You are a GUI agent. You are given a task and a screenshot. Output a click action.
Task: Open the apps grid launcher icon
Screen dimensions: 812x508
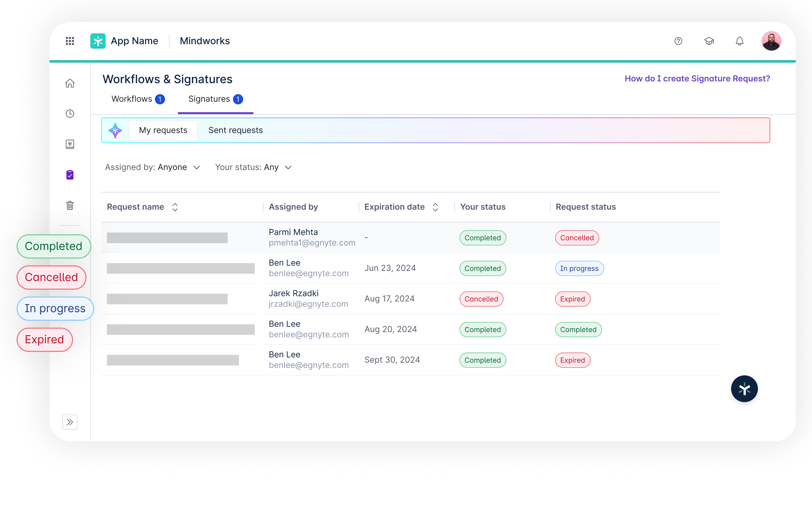coord(70,41)
